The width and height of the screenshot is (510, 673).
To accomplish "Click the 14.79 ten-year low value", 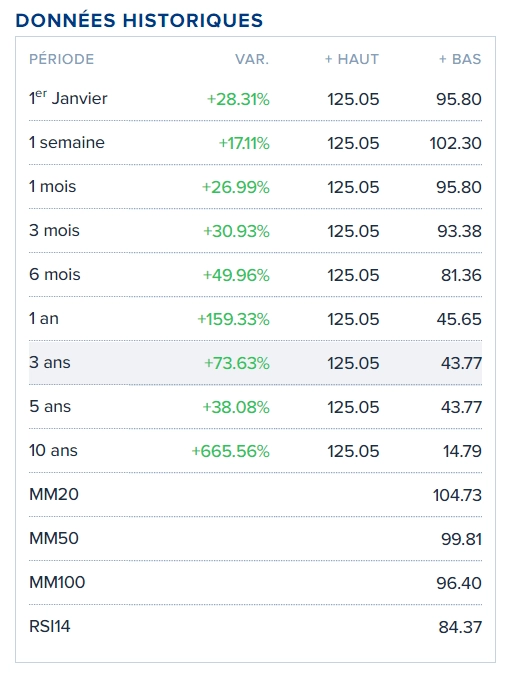I will tap(462, 451).
